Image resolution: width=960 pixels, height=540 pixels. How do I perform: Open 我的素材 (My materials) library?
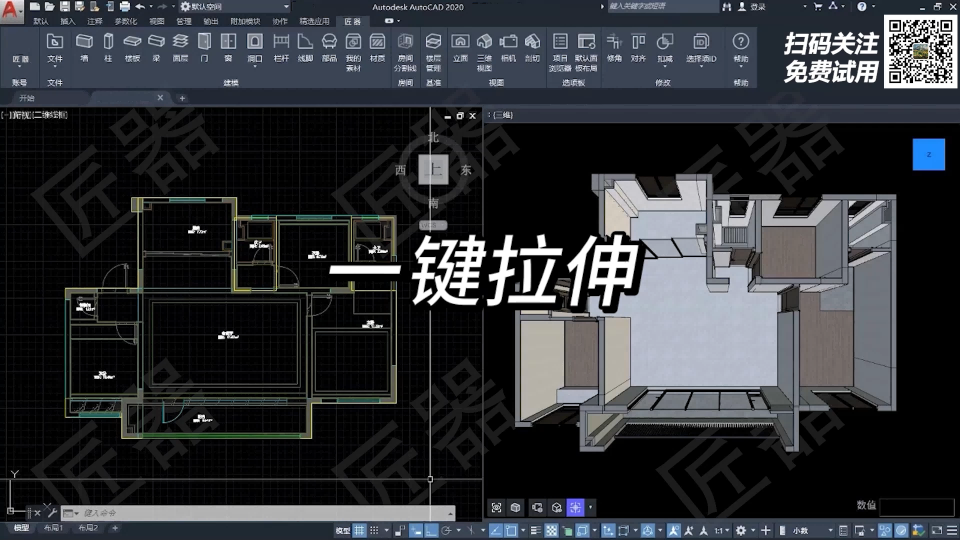(x=353, y=52)
